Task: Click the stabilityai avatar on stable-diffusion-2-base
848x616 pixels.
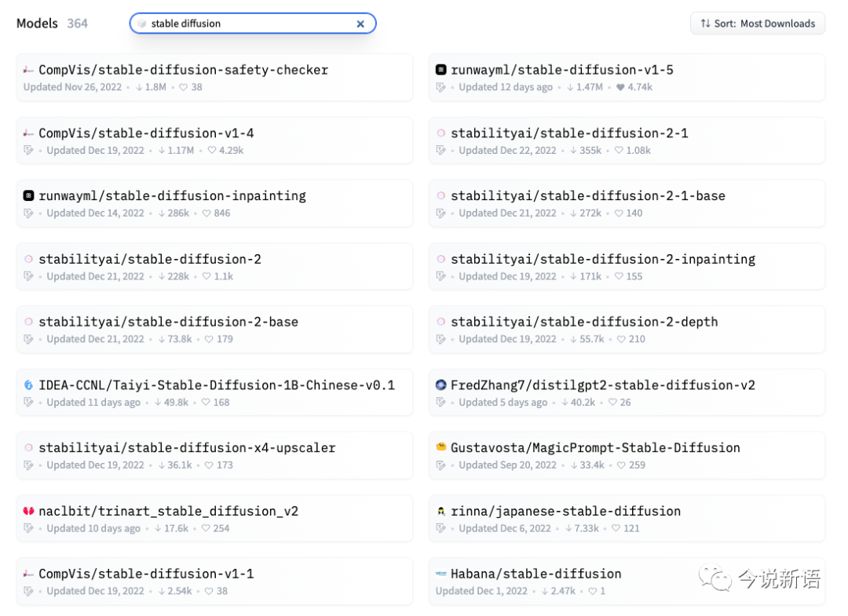Action: tap(29, 322)
